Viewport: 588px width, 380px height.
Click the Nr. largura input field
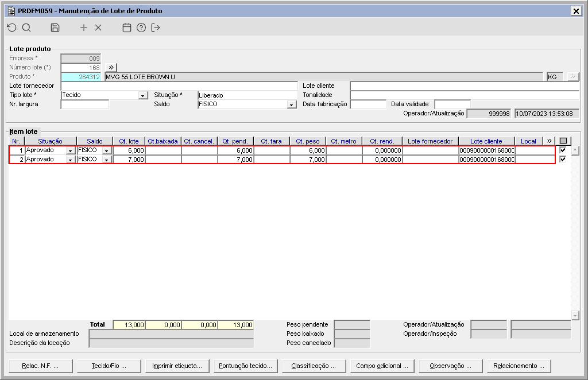[85, 104]
